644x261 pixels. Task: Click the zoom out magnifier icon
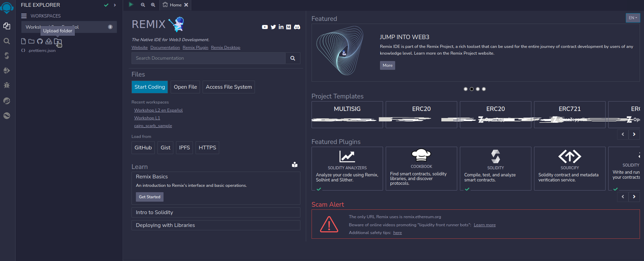[x=143, y=5]
